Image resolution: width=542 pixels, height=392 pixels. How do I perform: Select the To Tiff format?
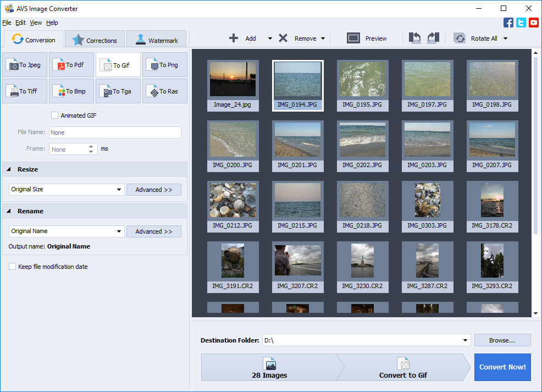[x=24, y=91]
